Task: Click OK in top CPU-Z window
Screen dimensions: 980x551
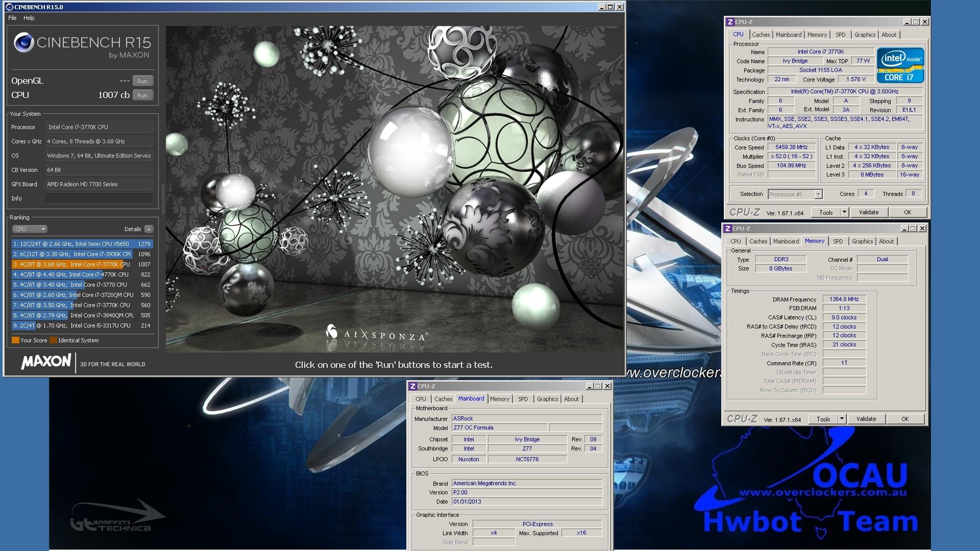Action: (x=908, y=213)
